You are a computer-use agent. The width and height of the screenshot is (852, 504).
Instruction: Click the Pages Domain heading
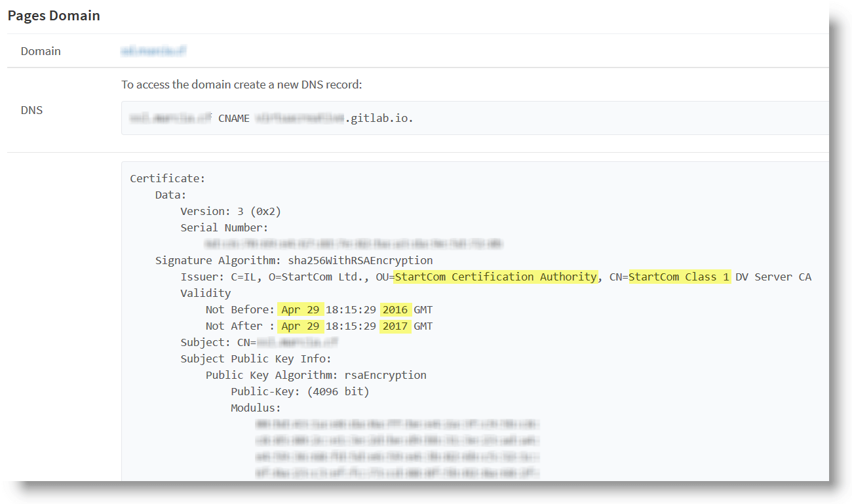click(x=54, y=15)
